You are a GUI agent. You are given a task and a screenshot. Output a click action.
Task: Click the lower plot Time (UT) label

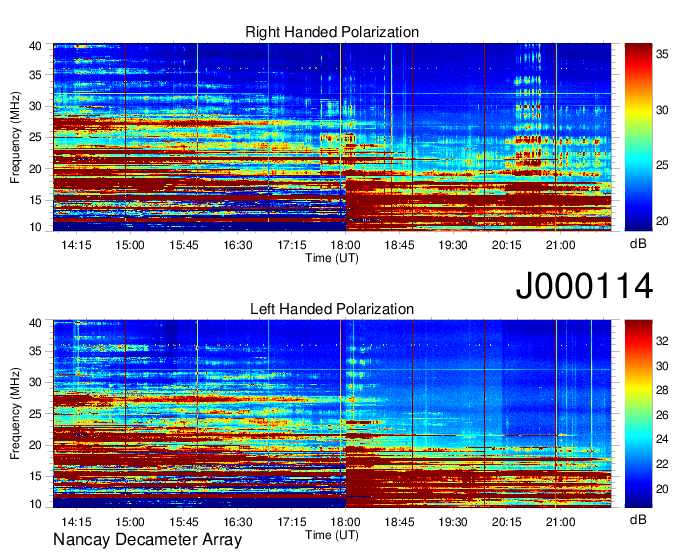click(x=332, y=535)
